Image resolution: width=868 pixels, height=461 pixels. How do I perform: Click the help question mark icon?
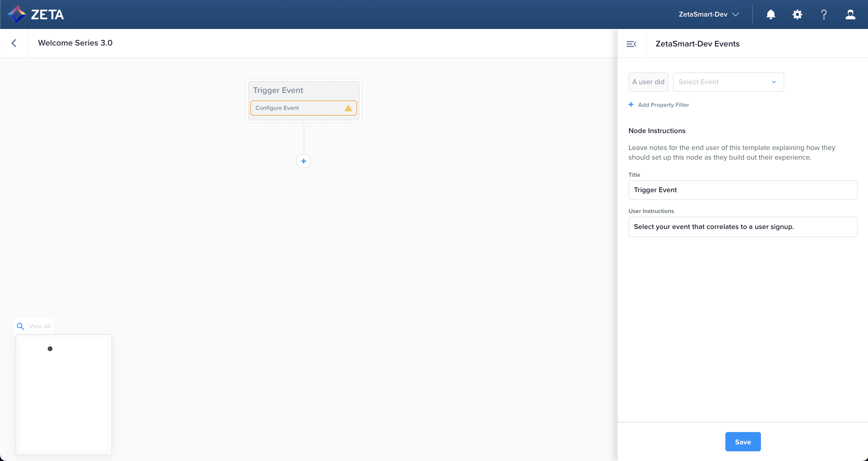[x=824, y=14]
